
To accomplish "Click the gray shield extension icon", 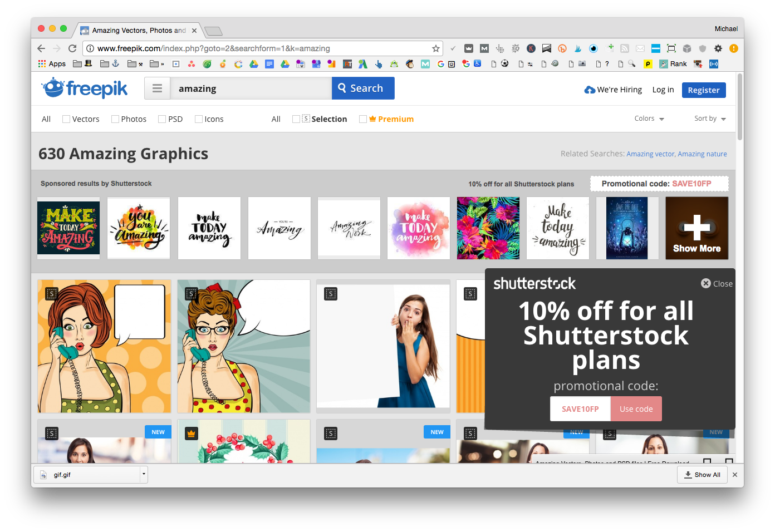I will [x=703, y=48].
